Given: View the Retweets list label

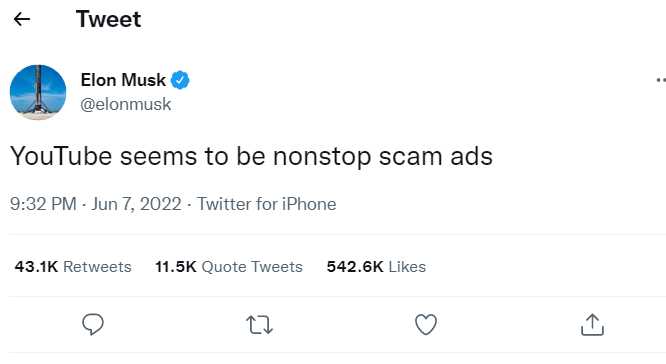Looking at the screenshot, I should pyautogui.click(x=97, y=267).
